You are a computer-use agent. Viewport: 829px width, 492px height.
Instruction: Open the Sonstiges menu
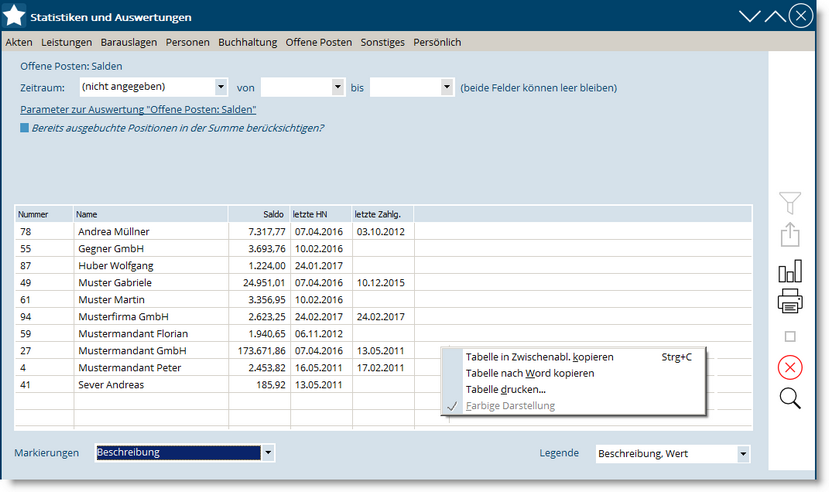point(383,42)
